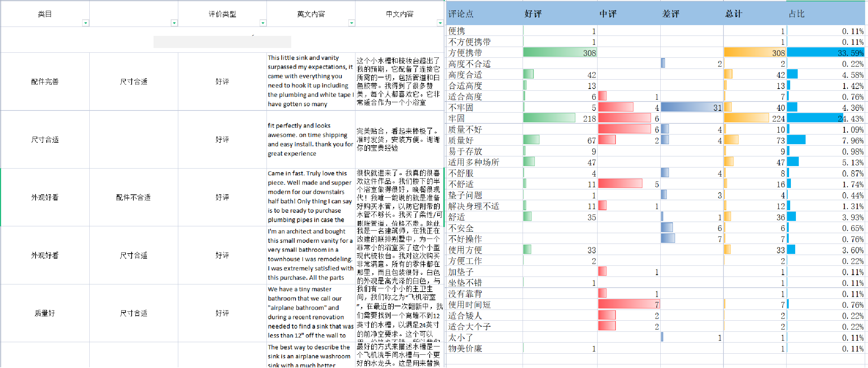Click the 方便携带 row label

[x=465, y=53]
